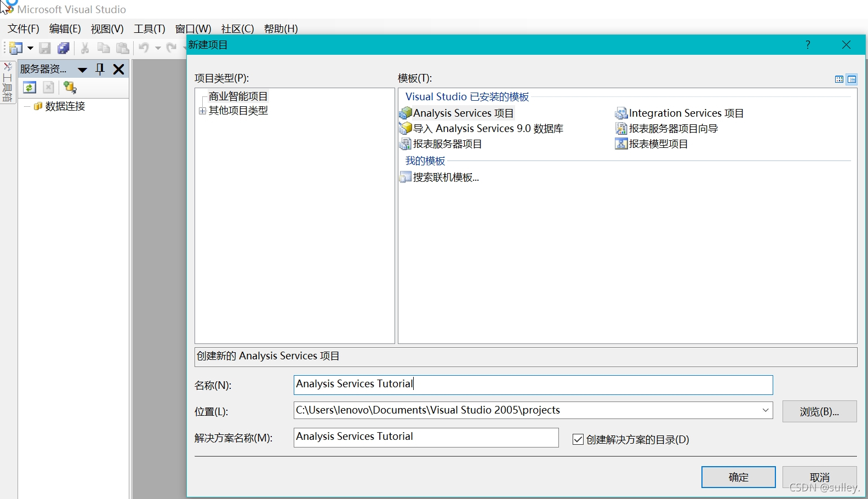The height and width of the screenshot is (499, 868).
Task: Open the New Project dropdown arrow in toolbar
Action: (30, 48)
